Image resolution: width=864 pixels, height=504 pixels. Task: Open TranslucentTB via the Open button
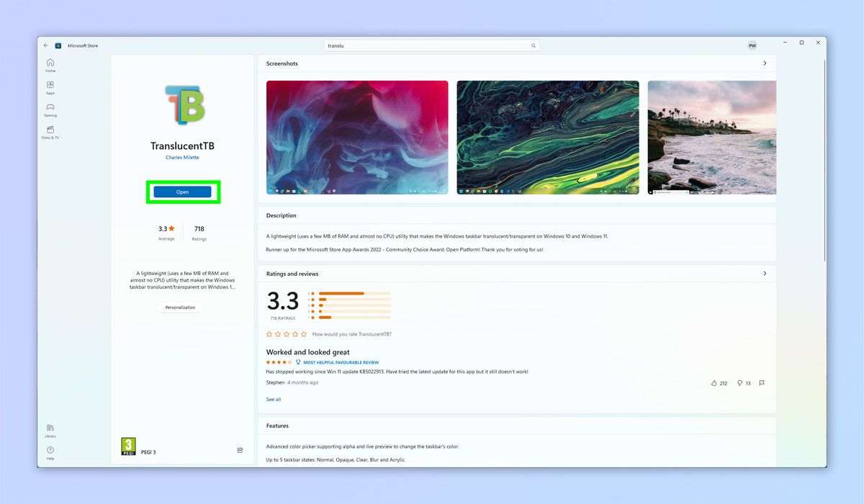182,192
